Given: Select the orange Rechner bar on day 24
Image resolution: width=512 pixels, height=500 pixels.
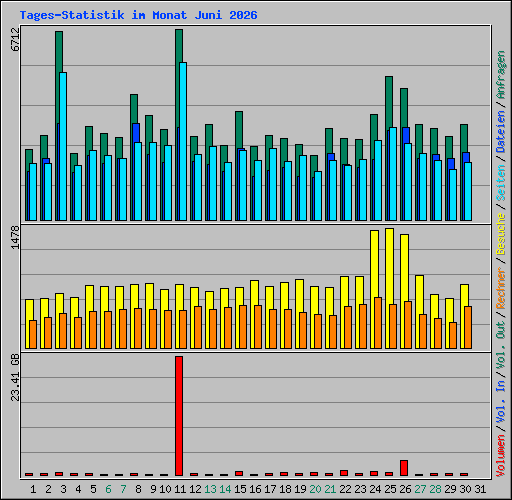Looking at the screenshot, I should (378, 323).
